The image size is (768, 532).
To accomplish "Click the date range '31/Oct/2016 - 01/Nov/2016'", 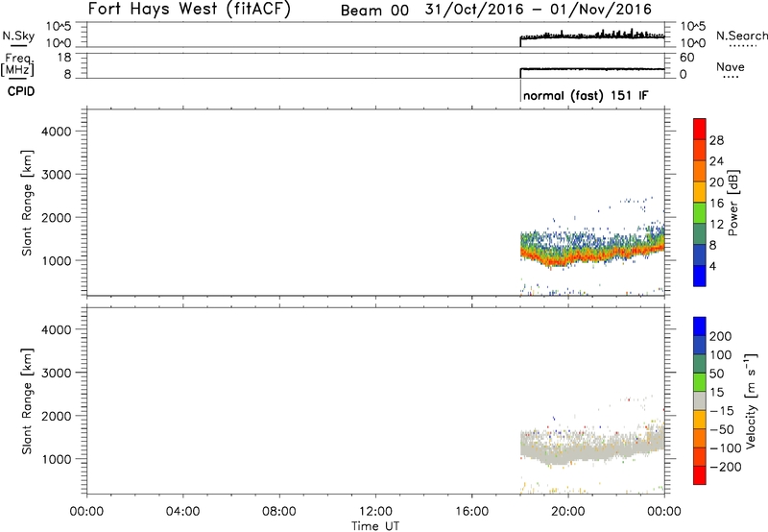I will 539,10.
